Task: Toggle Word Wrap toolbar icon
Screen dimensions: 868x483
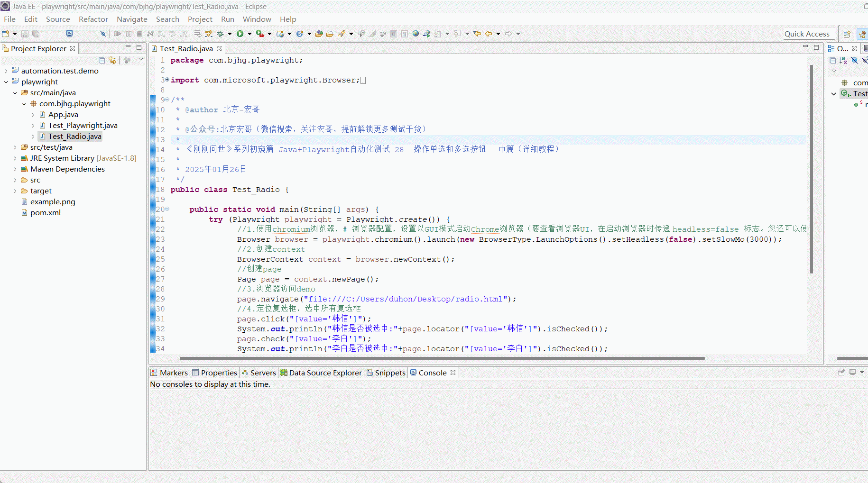Action: [198, 34]
